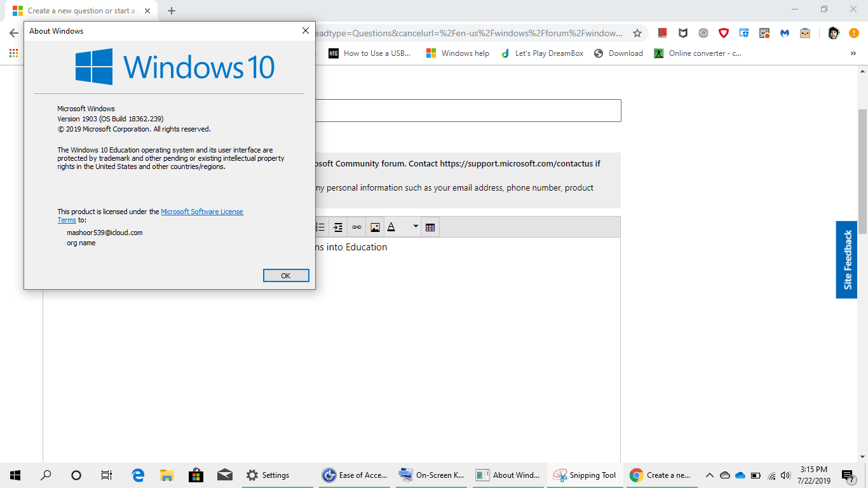Open Windows search from the taskbar
The image size is (868, 488).
(46, 475)
